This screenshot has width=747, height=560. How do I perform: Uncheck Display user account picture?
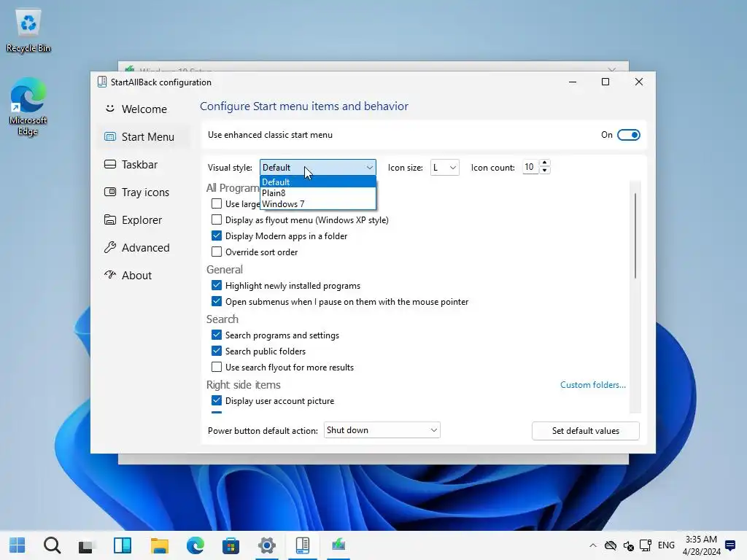coord(216,400)
